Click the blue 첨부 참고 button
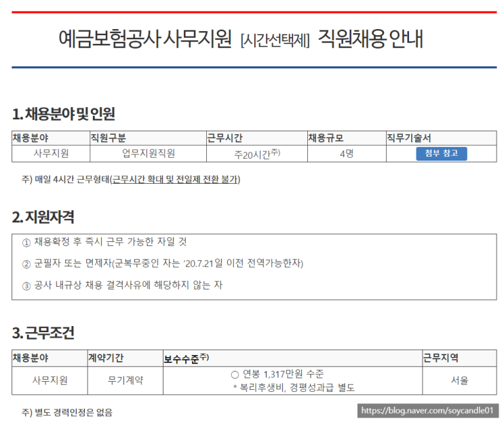 pos(441,153)
